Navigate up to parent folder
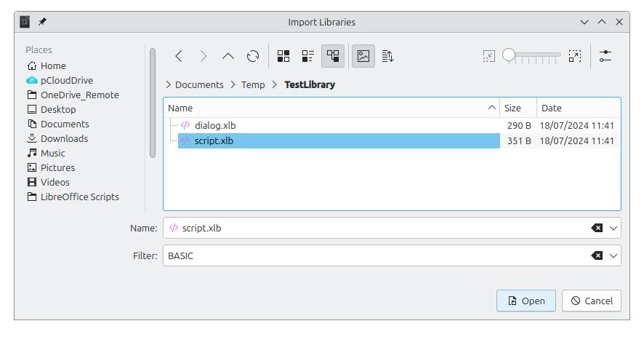The width and height of the screenshot is (644, 337). [228, 56]
